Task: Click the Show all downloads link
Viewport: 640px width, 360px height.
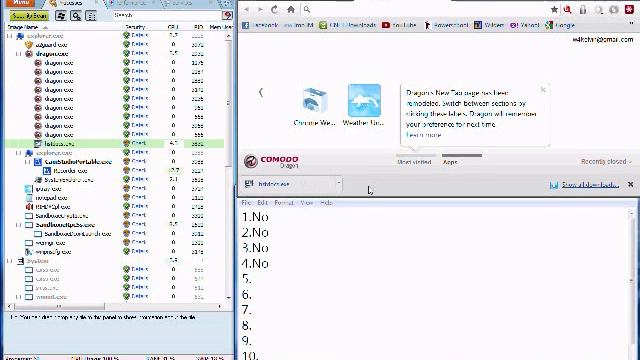Action: (x=590, y=185)
